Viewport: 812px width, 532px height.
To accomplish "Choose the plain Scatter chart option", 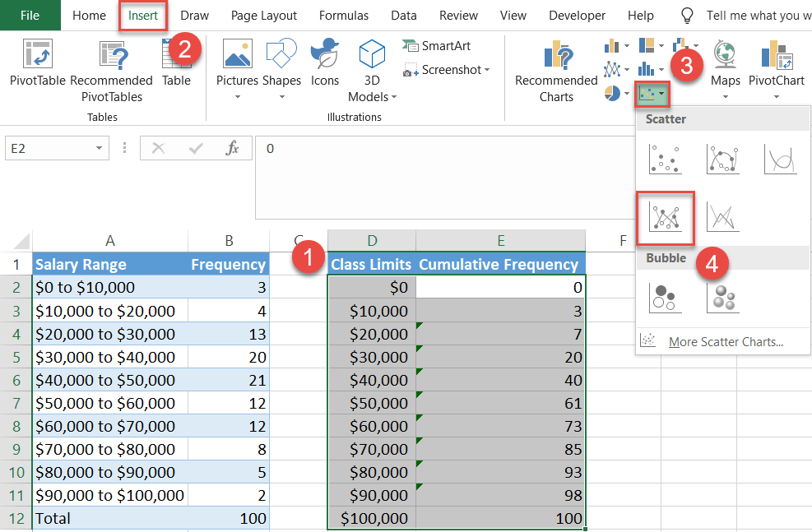I will [x=665, y=159].
